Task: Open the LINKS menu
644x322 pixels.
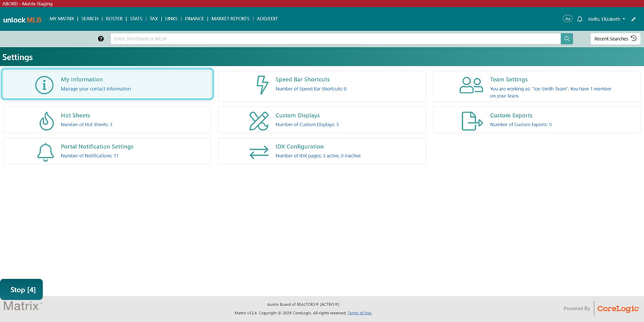Action: click(x=171, y=18)
